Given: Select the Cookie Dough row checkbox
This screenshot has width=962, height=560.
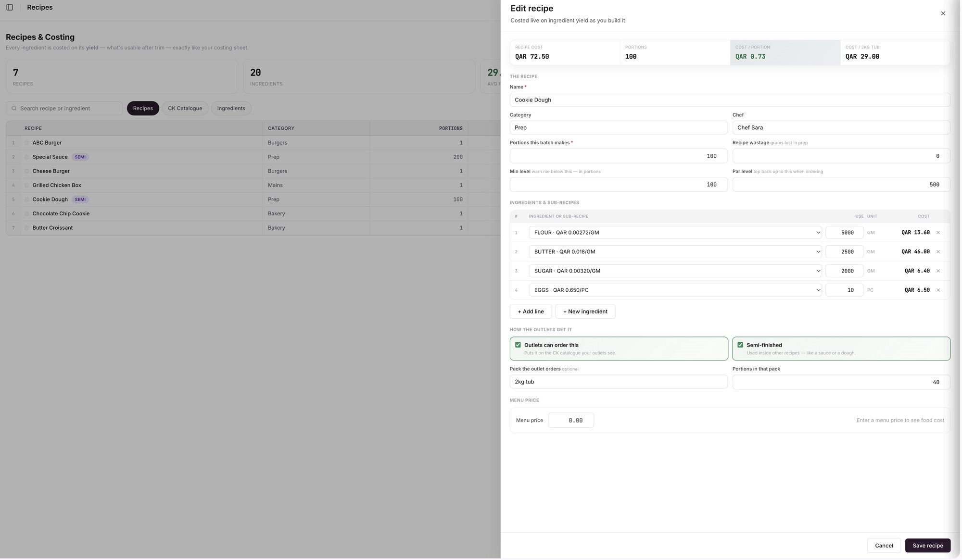Looking at the screenshot, I should [27, 199].
